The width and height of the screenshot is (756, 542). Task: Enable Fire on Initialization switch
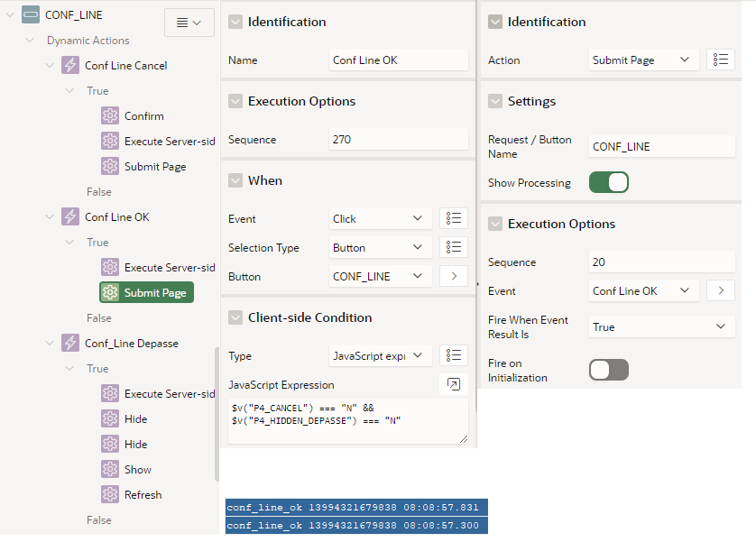coord(608,370)
